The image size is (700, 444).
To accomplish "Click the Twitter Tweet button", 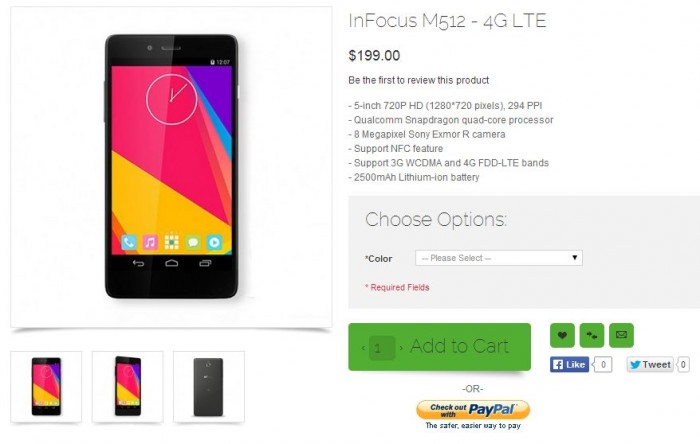I will pos(650,365).
